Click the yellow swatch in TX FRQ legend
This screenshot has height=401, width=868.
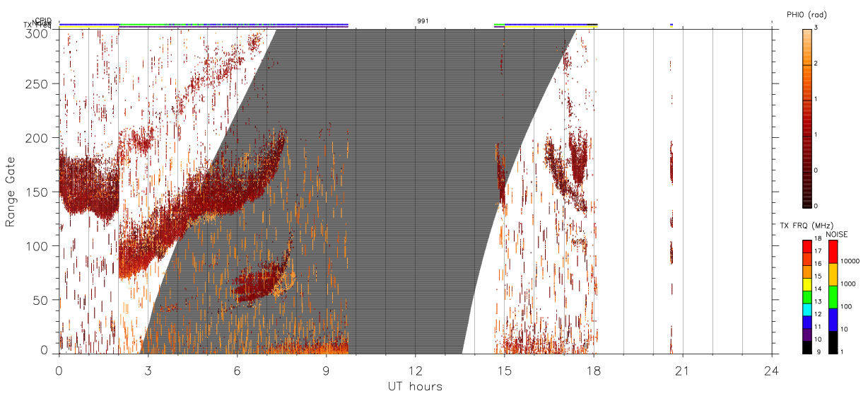[807, 284]
